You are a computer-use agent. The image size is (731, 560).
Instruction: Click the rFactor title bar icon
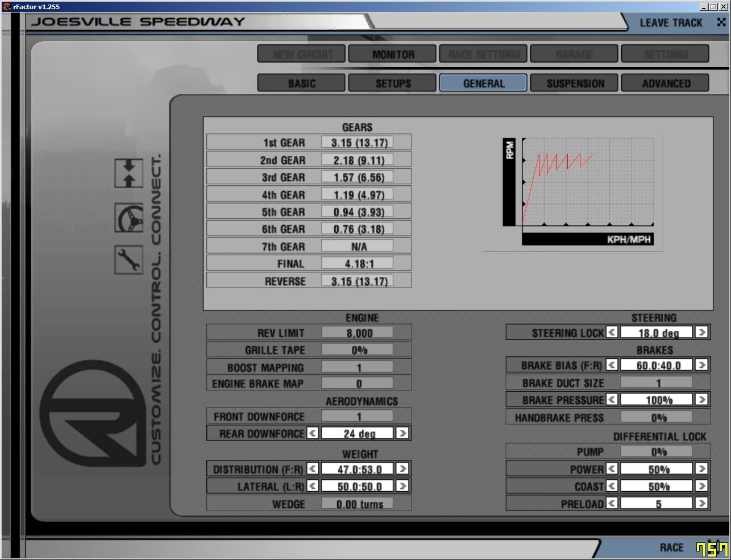pyautogui.click(x=6, y=6)
